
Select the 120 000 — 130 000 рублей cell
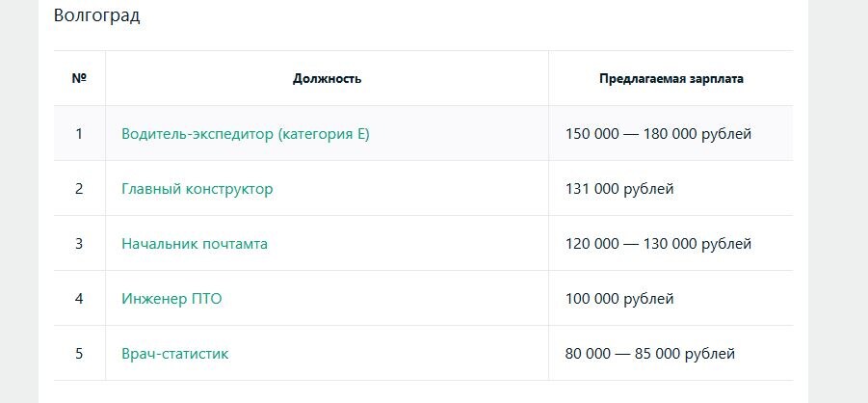(658, 244)
